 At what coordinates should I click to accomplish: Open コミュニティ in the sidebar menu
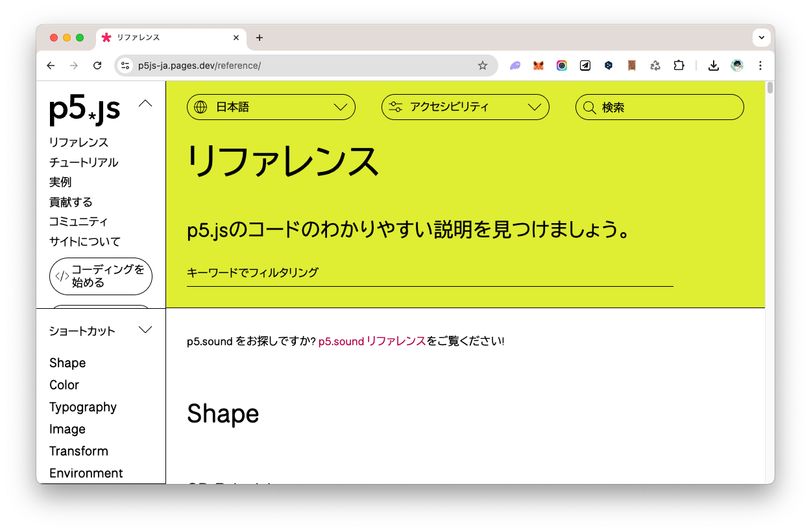point(79,222)
